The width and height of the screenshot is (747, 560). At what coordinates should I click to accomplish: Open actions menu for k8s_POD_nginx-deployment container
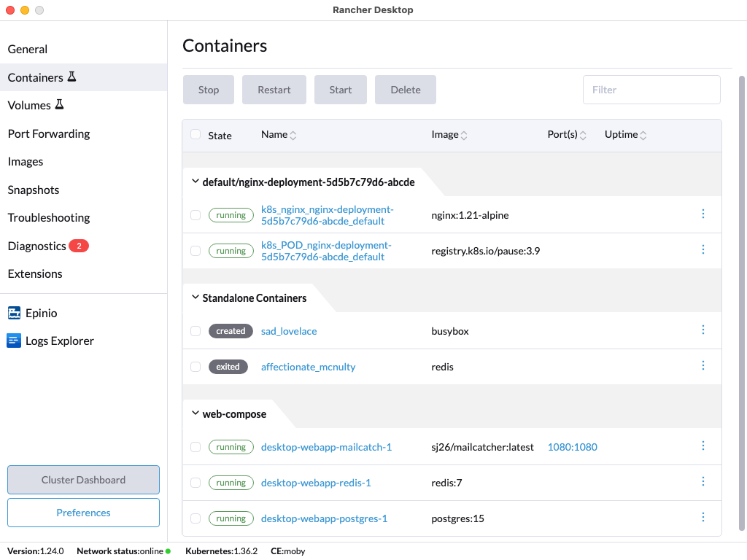(x=703, y=249)
